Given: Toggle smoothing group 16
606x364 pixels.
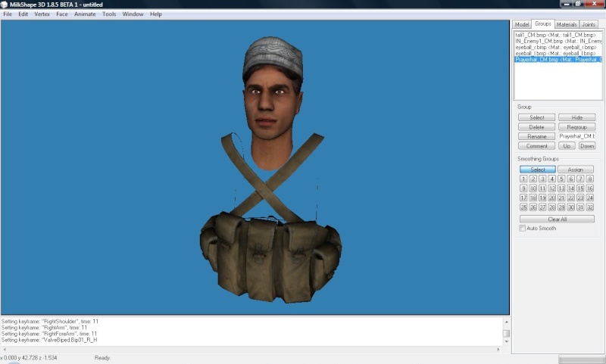Looking at the screenshot, I should (590, 188).
